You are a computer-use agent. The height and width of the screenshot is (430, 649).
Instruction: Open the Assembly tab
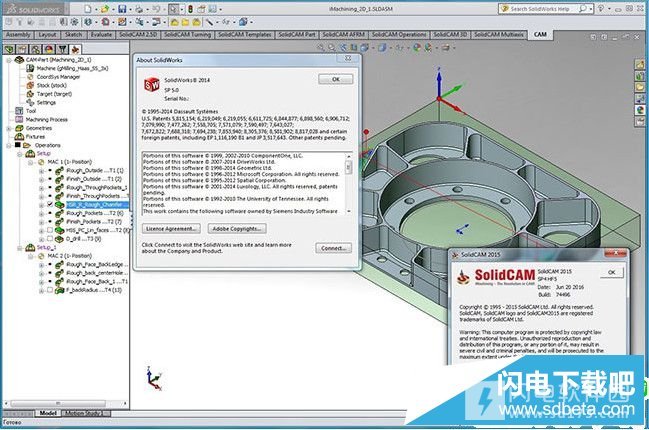pos(19,35)
